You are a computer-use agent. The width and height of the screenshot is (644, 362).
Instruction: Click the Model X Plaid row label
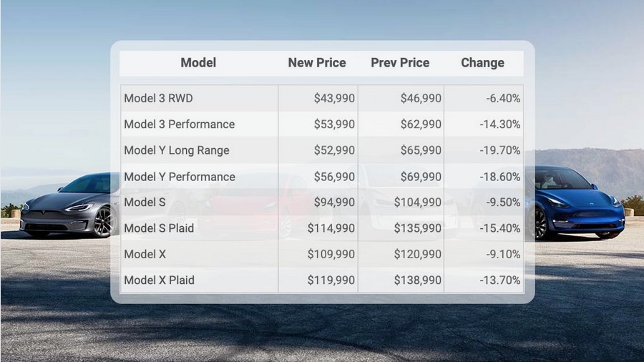159,280
